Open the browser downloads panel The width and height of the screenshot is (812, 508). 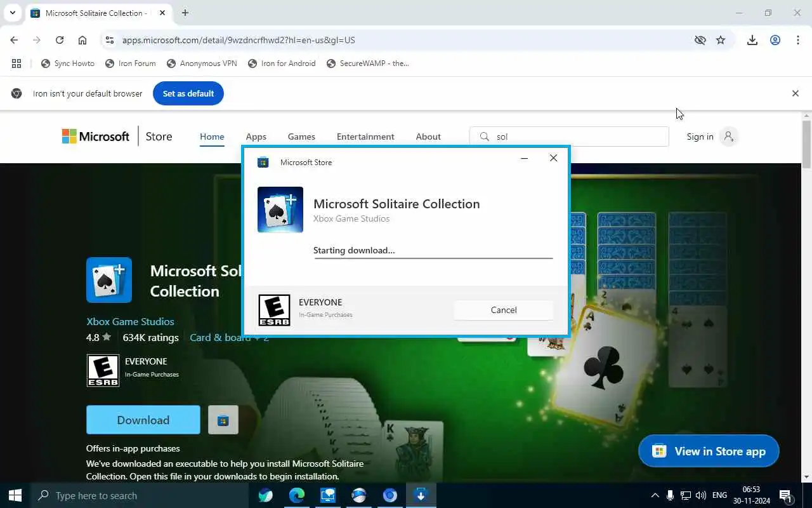tap(752, 40)
